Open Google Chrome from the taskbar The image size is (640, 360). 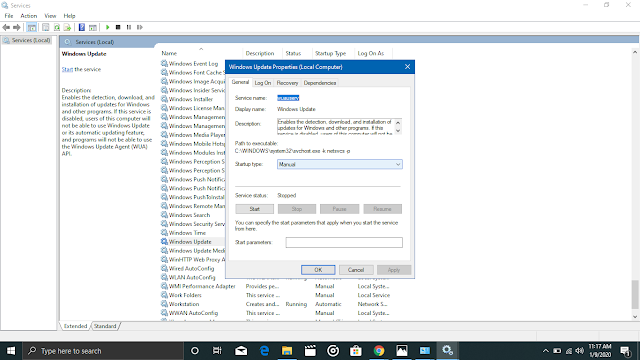(379, 351)
